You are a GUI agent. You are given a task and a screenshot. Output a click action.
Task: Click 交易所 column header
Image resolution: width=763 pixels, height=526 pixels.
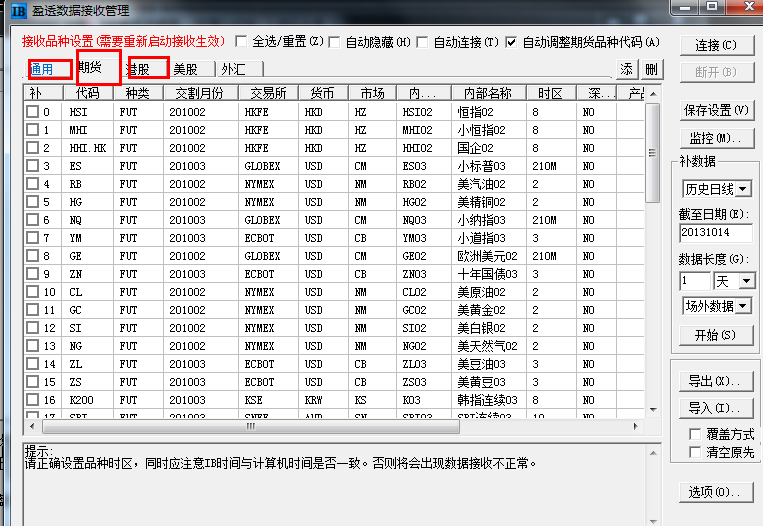pos(268,92)
